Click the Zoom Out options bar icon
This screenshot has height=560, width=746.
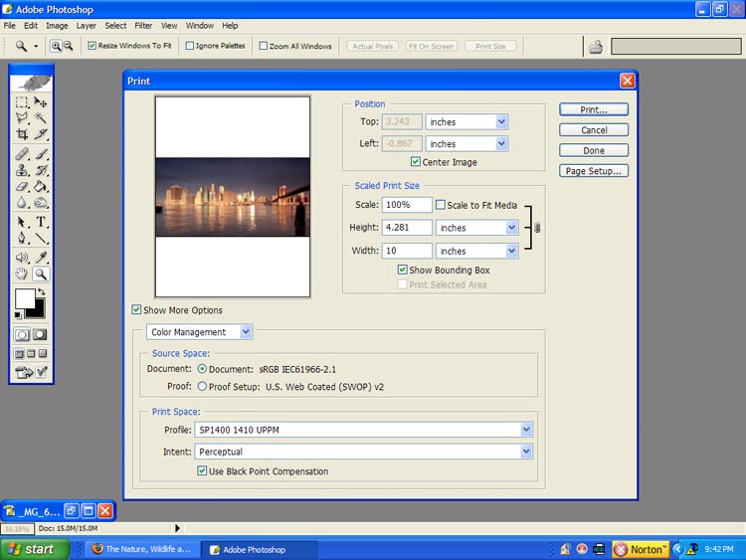tap(68, 46)
